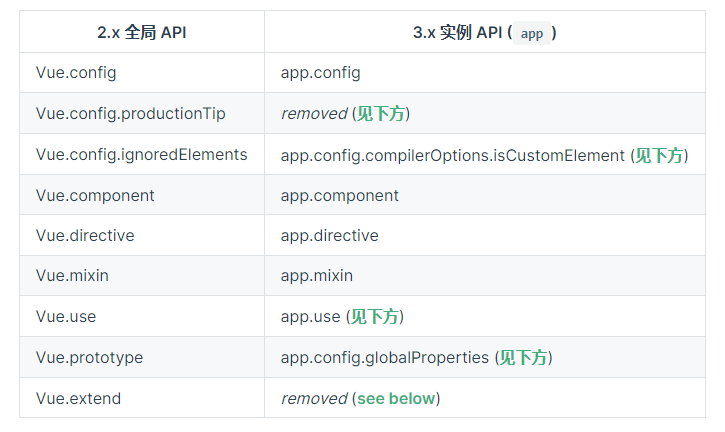Click the '3.x 实例 API' column header text
725x432 pixels.
click(x=457, y=32)
